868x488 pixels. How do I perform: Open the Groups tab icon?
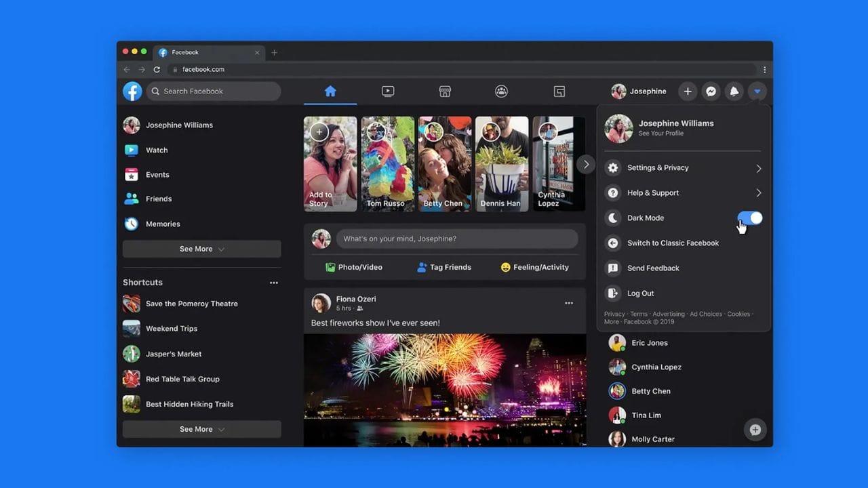pyautogui.click(x=501, y=91)
